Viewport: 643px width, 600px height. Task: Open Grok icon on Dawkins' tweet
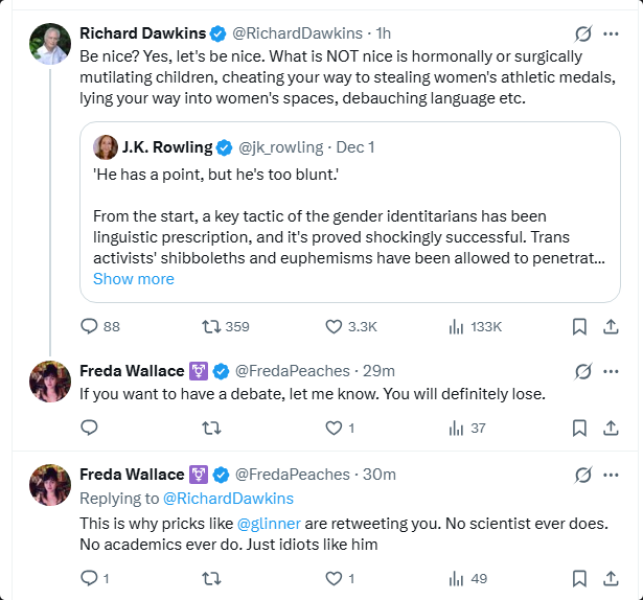click(584, 33)
